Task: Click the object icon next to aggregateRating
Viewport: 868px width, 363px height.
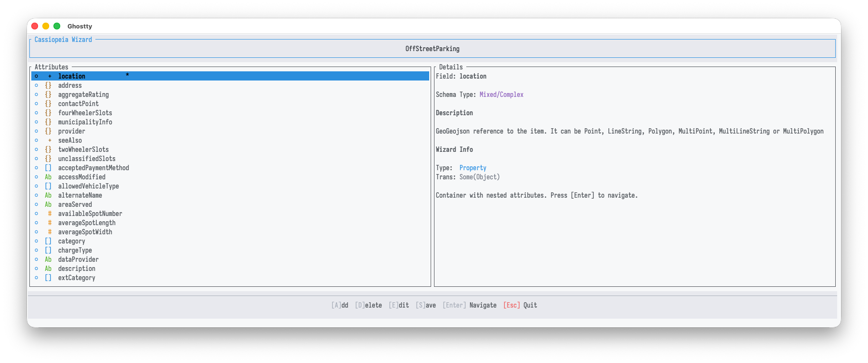Action: [x=48, y=94]
